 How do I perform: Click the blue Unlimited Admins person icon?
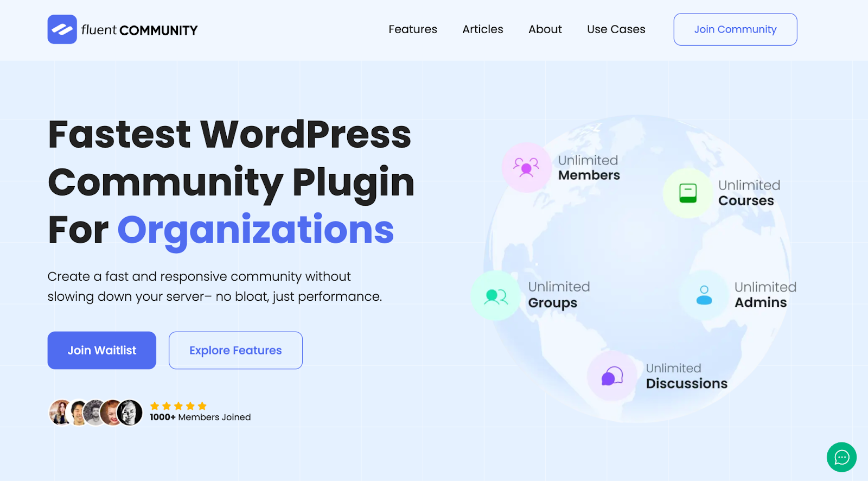[x=704, y=295]
